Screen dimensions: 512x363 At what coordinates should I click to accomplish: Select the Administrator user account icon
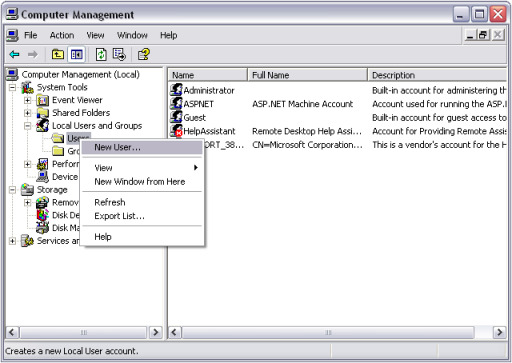pyautogui.click(x=176, y=90)
